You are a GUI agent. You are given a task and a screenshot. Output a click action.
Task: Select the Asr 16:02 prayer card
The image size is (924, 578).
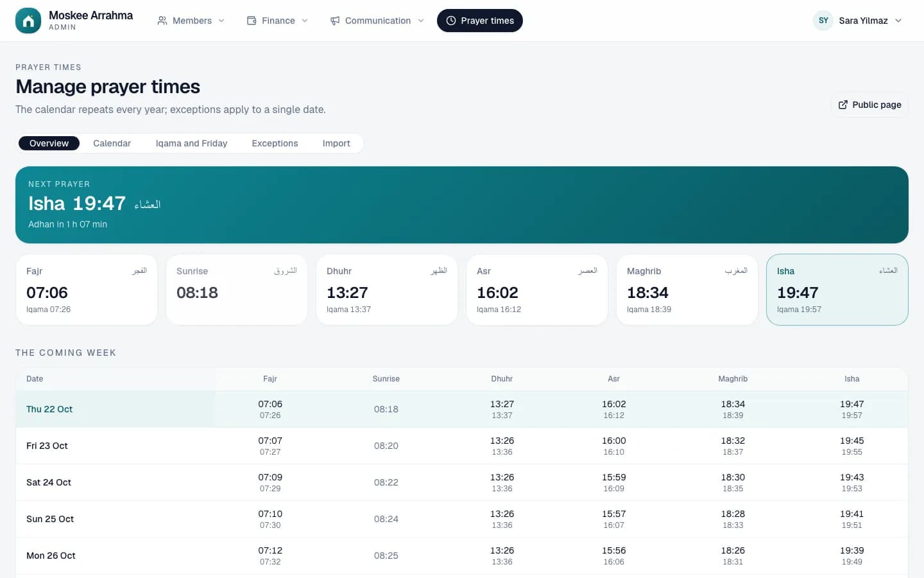(x=537, y=290)
